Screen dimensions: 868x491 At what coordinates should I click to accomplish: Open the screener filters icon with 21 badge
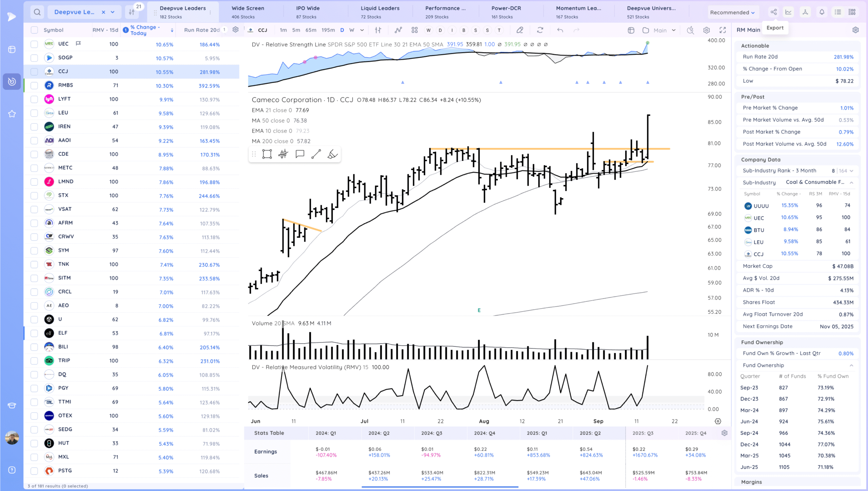tap(132, 12)
